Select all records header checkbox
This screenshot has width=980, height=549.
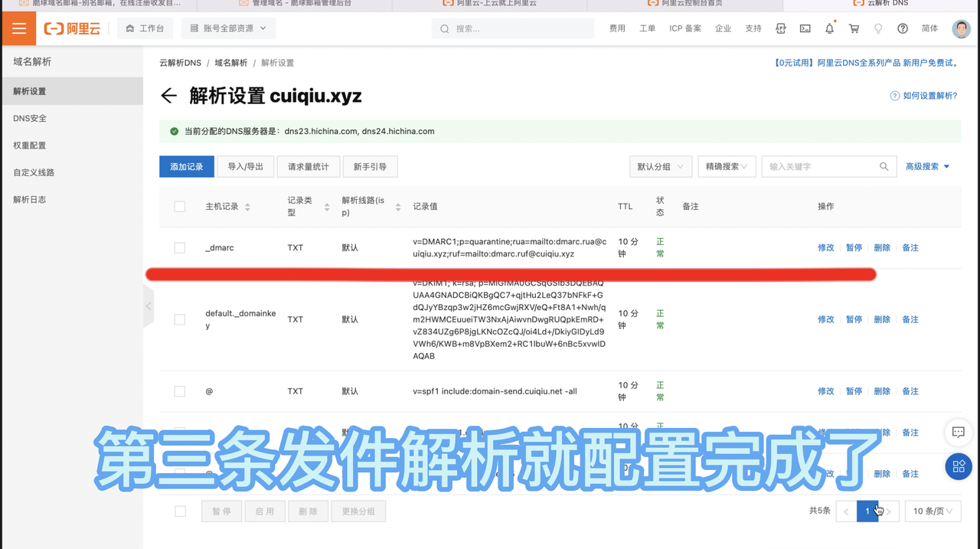click(180, 207)
